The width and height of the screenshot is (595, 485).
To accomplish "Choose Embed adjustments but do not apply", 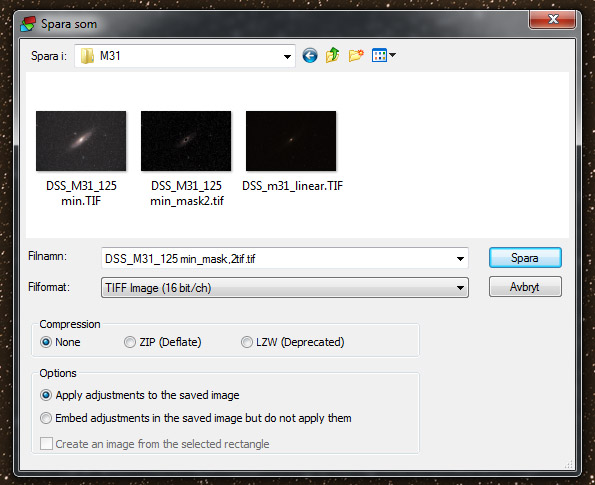I will (46, 418).
